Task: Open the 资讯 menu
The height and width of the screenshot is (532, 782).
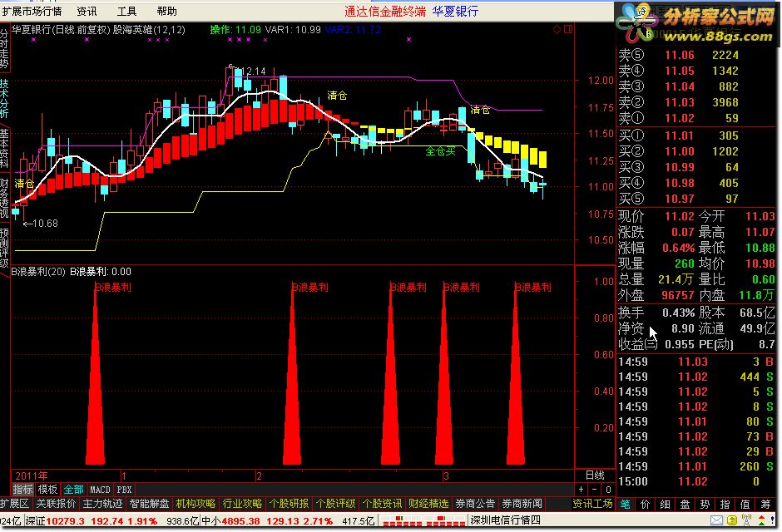Action: pos(87,12)
